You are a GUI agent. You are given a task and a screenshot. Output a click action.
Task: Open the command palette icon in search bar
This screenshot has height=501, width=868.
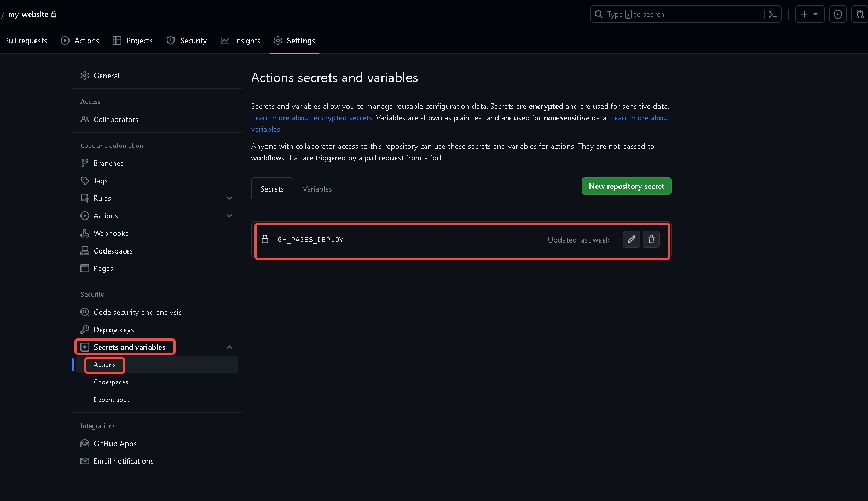click(772, 14)
